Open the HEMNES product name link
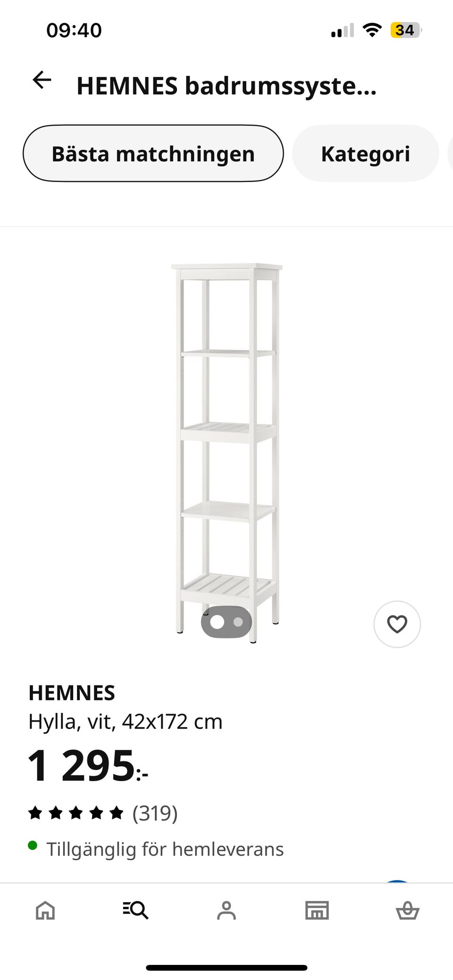 (72, 693)
